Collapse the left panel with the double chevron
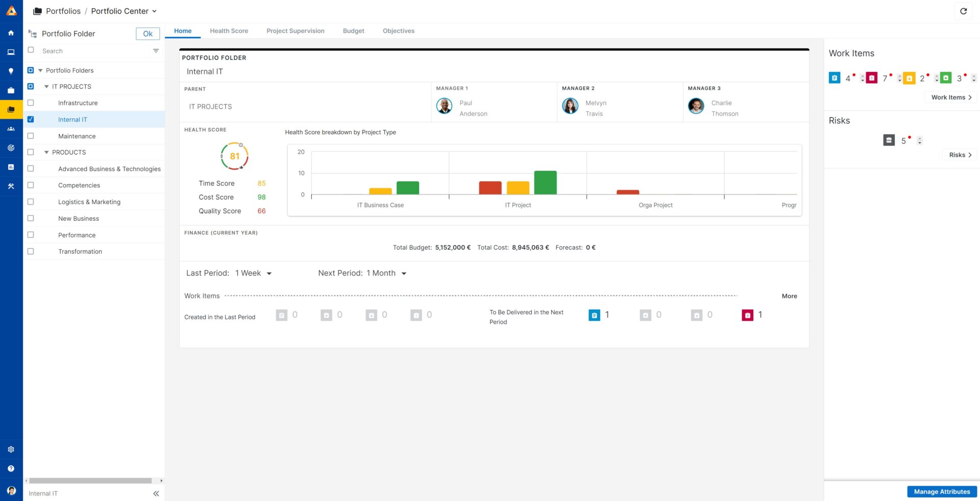Image resolution: width=980 pixels, height=501 pixels. coord(156,493)
